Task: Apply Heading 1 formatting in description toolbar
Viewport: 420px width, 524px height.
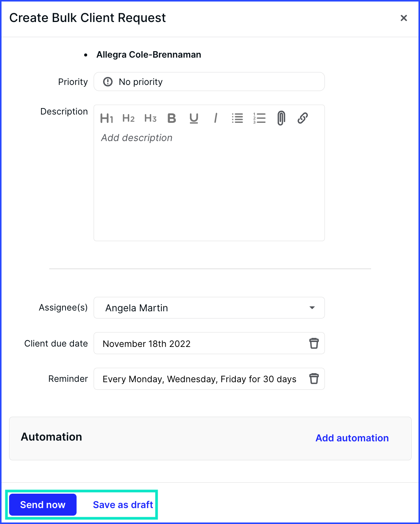Action: pos(107,118)
